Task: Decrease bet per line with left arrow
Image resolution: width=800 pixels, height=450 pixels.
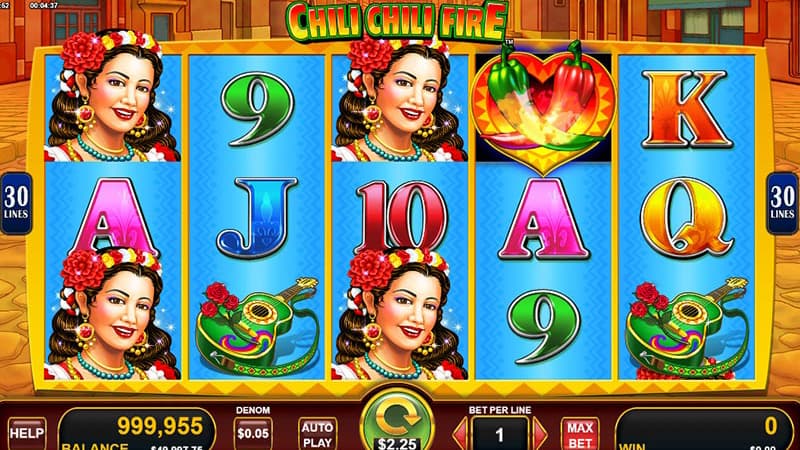Action: click(x=460, y=434)
